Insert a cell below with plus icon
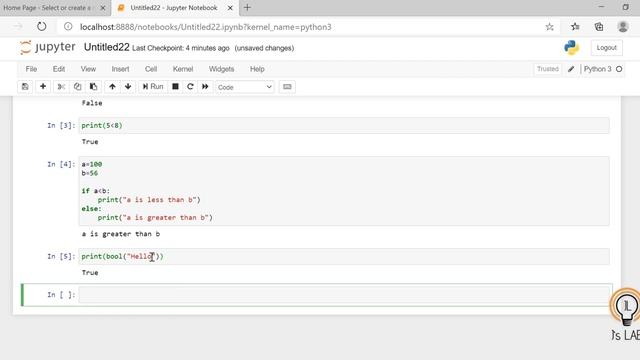640x360 pixels. (43, 87)
